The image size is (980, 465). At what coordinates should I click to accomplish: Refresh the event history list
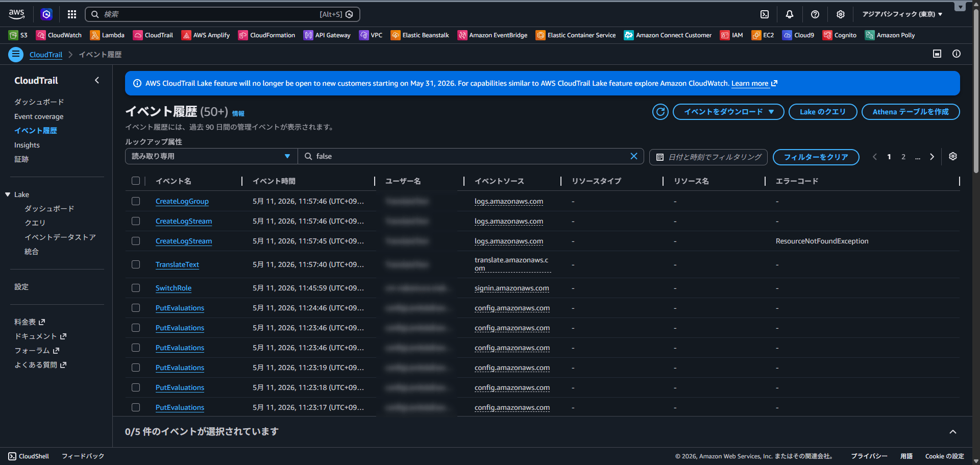[x=660, y=112]
